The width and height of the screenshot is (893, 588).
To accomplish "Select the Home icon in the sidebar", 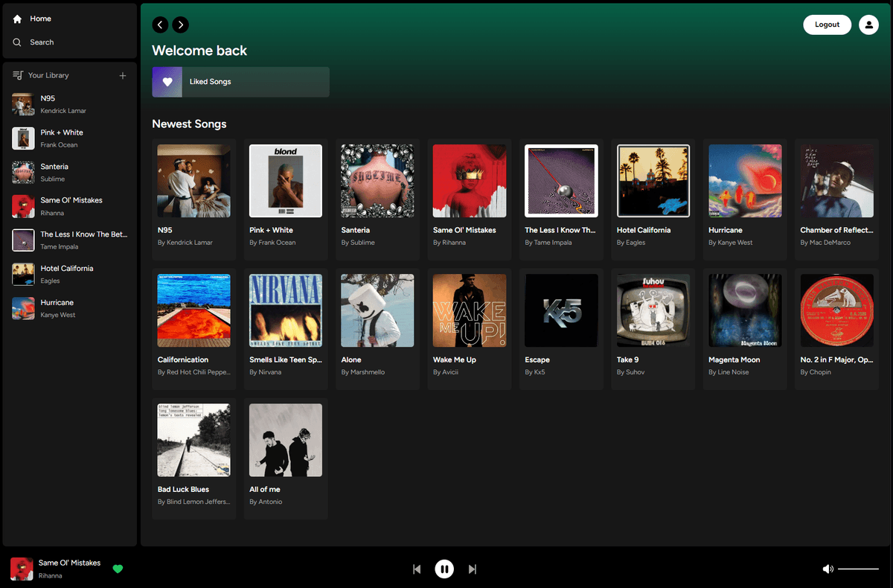I will pyautogui.click(x=16, y=18).
